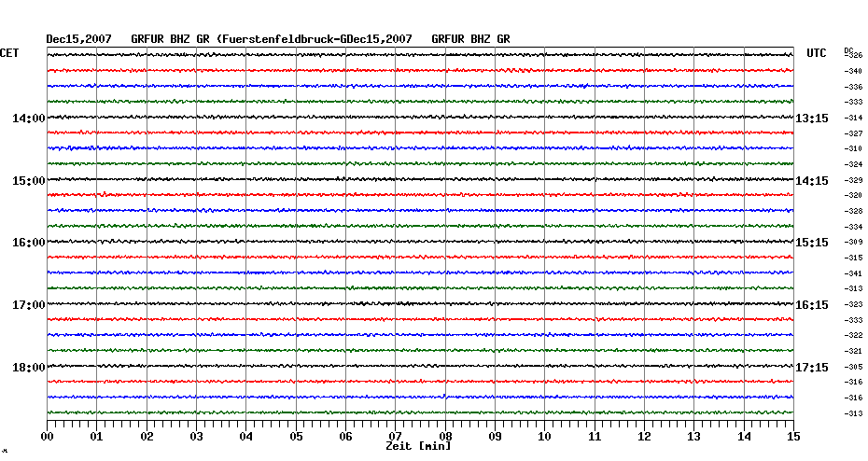Click the DC value -341
This screenshot has width=868, height=461.
coord(853,273)
